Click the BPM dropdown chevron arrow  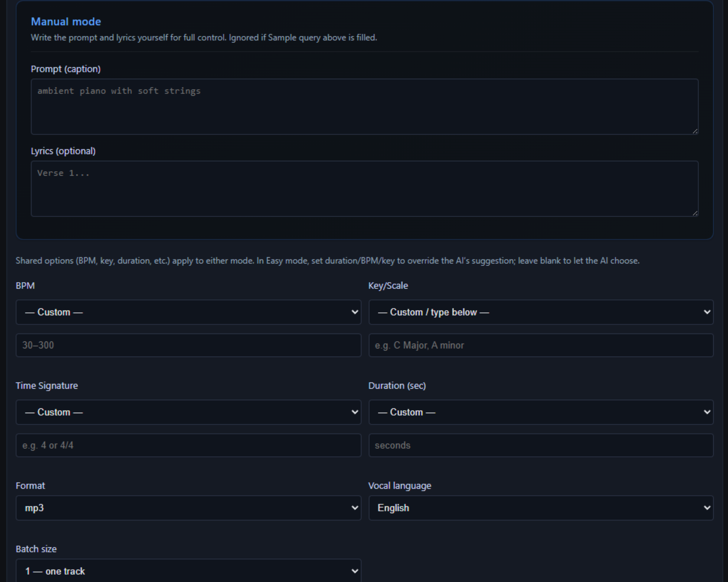point(355,312)
